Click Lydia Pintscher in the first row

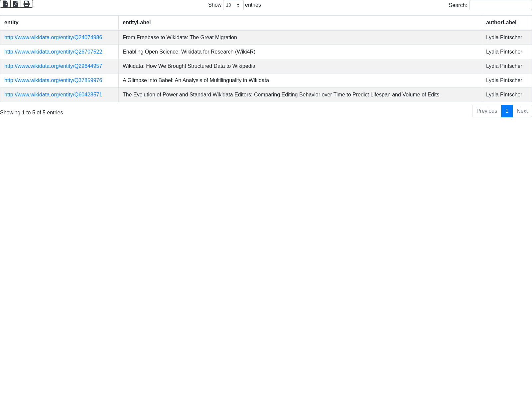click(x=504, y=38)
